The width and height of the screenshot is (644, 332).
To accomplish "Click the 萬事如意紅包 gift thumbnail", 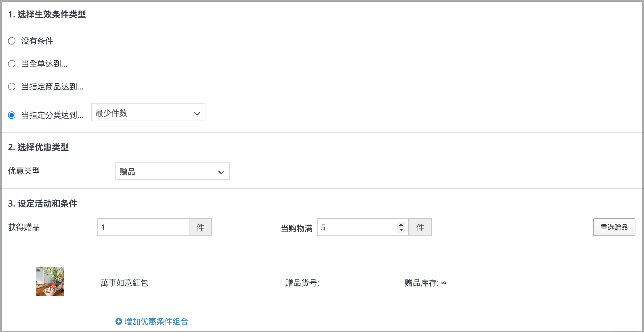I will click(x=50, y=281).
